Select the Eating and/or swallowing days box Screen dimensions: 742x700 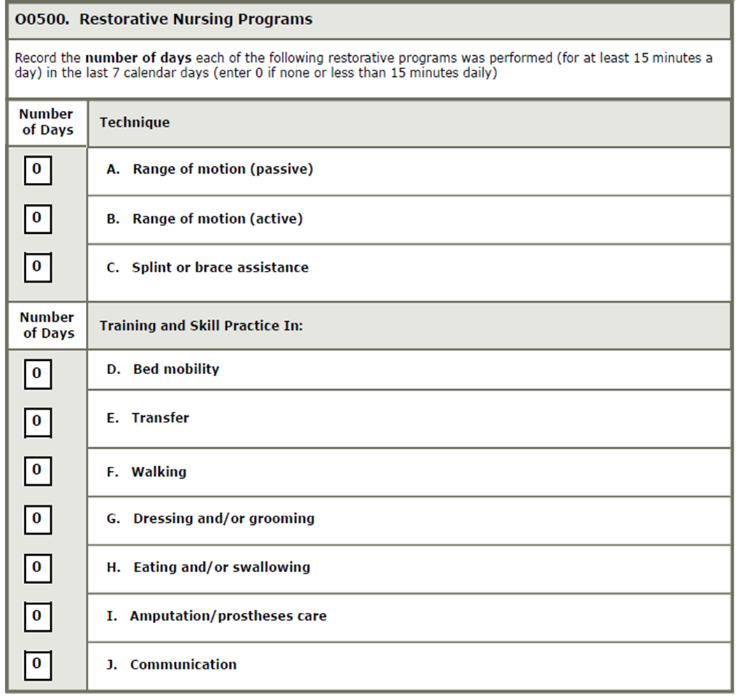tap(37, 567)
